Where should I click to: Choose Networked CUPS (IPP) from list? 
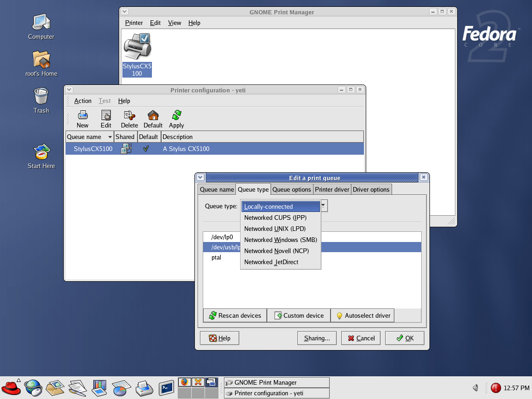pos(275,218)
